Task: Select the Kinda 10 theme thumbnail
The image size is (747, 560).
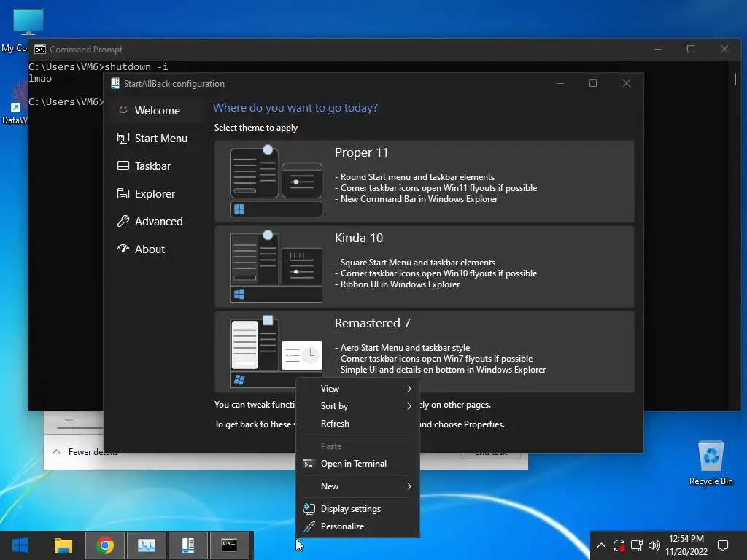Action: (x=276, y=267)
